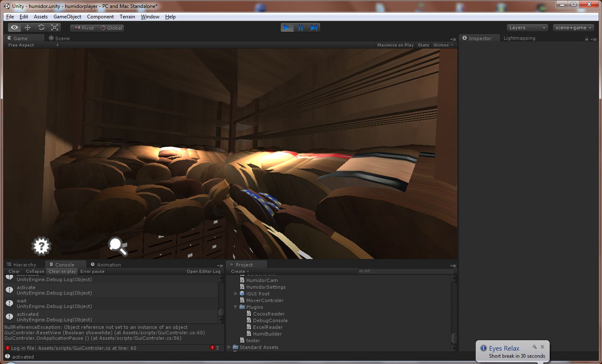Open the Project panel options menu
Image resolution: width=602 pixels, height=364 pixels.
tap(453, 266)
